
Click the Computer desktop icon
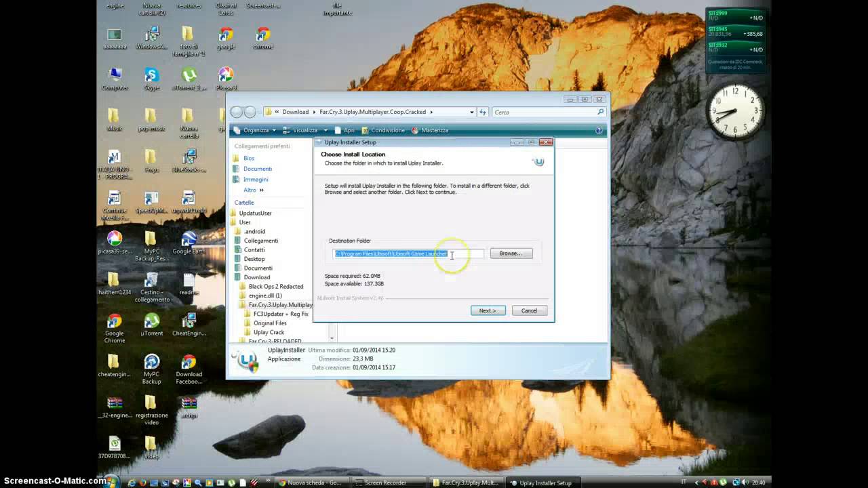115,79
